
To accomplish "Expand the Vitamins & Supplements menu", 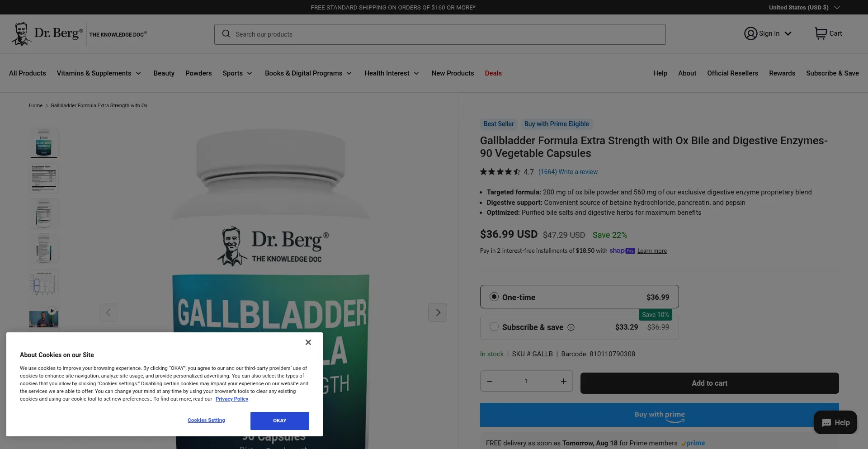I will (99, 73).
